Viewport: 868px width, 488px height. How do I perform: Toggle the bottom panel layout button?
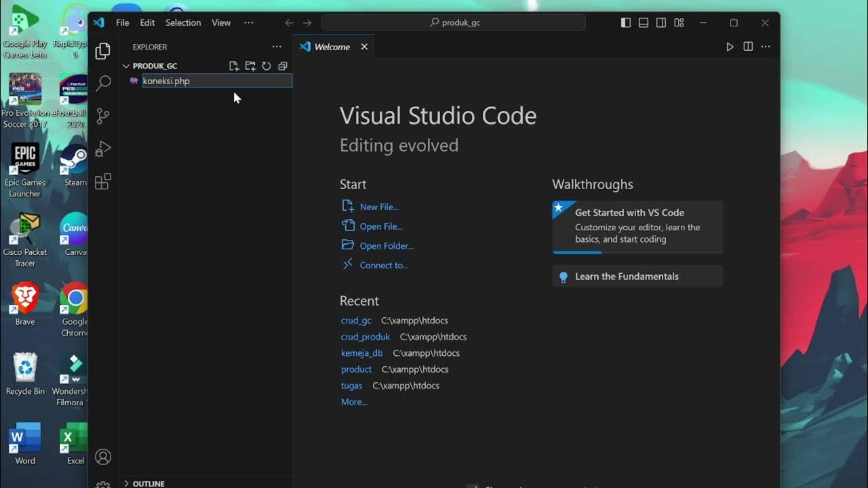click(x=644, y=22)
